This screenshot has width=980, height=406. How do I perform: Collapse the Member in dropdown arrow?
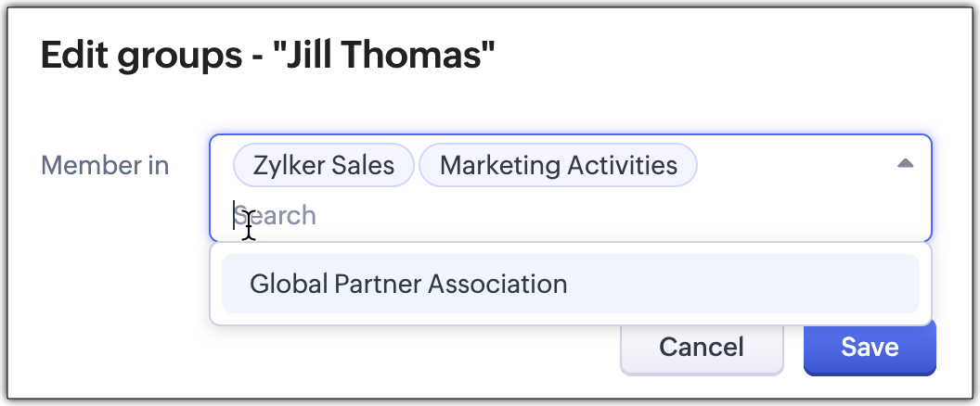tap(906, 163)
